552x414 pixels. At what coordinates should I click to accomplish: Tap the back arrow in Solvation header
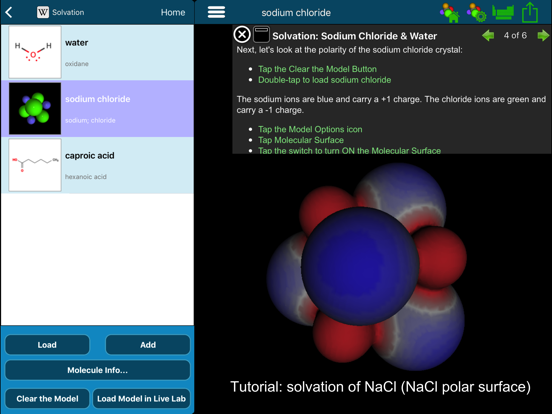[9, 13]
